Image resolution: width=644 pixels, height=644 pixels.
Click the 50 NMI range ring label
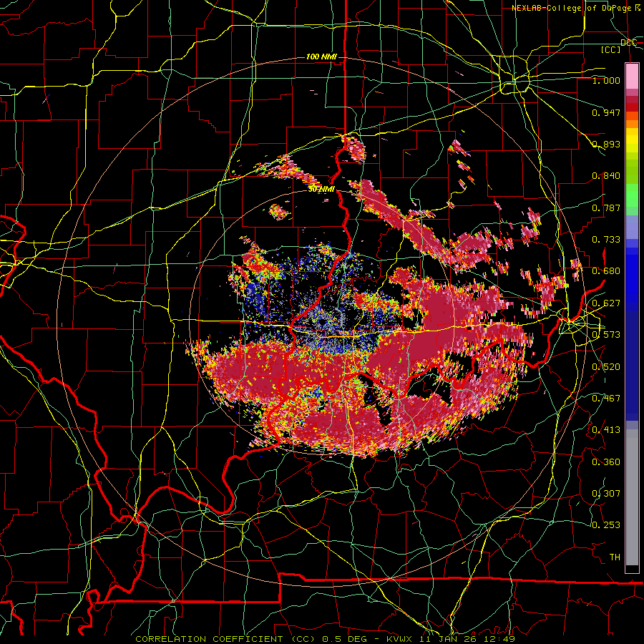pos(321,189)
